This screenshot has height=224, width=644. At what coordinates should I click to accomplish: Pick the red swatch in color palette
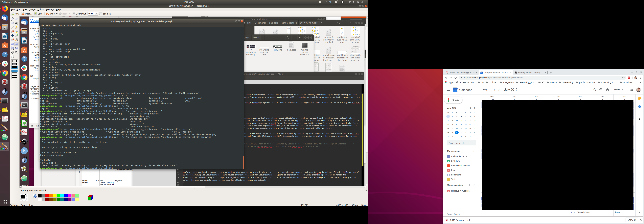click(47, 196)
